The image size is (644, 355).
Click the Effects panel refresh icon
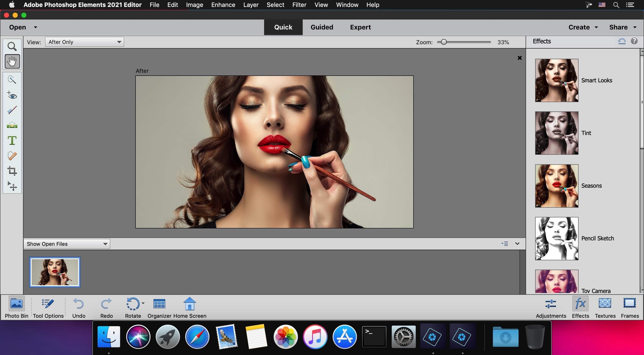click(621, 41)
